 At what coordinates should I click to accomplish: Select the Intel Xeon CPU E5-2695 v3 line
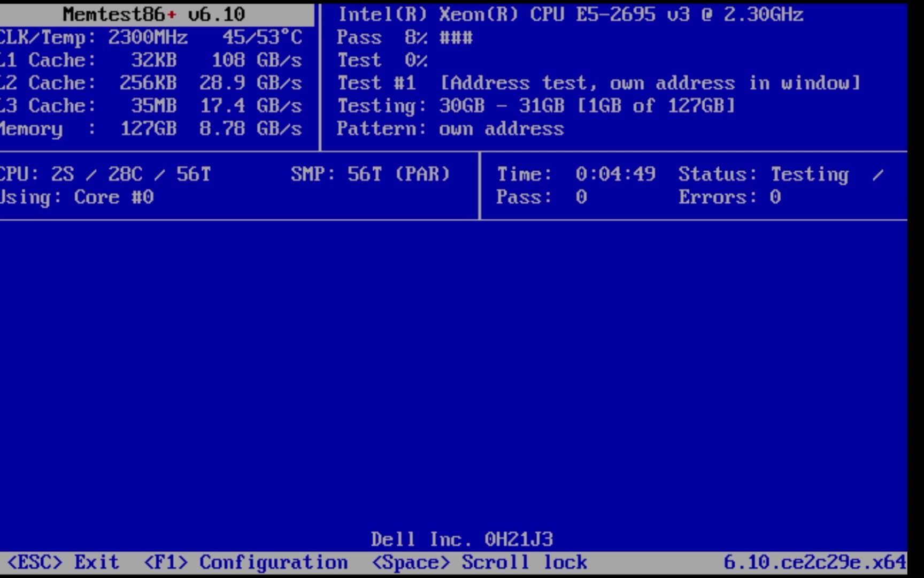(x=570, y=14)
